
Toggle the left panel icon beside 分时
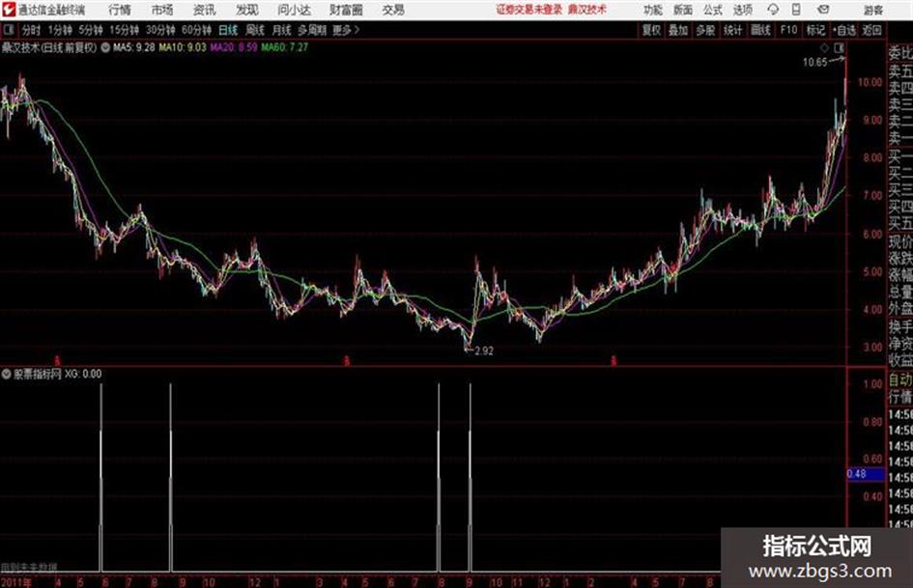coord(9,30)
